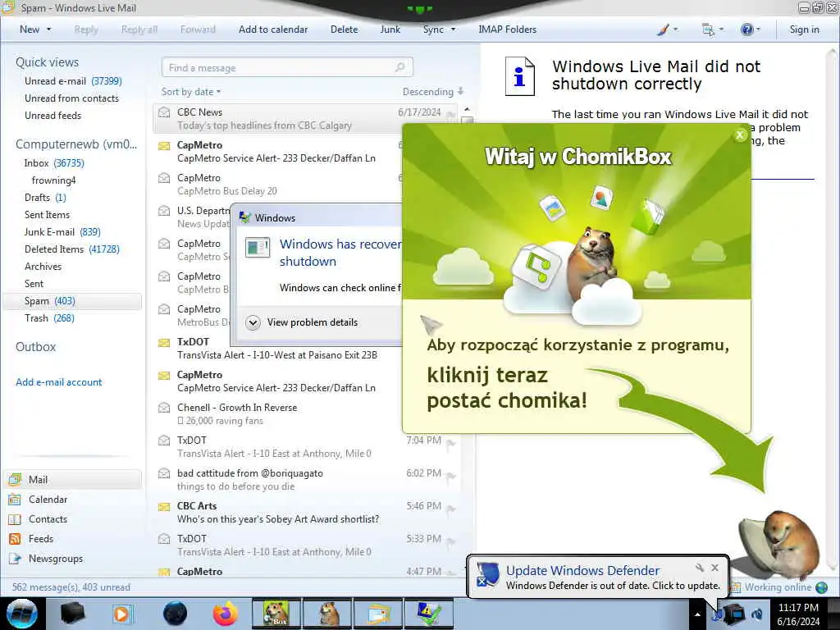Open notification settings wrench icon on Defender balloon

pyautogui.click(x=699, y=568)
